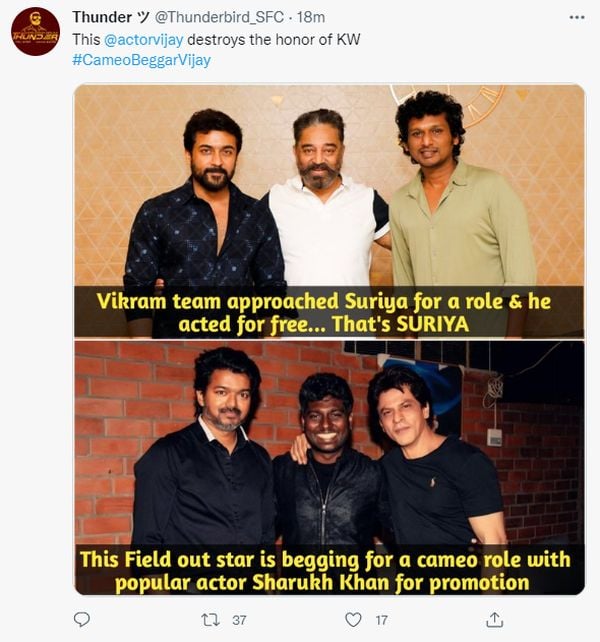Click the reply speech bubble icon

tap(82, 620)
